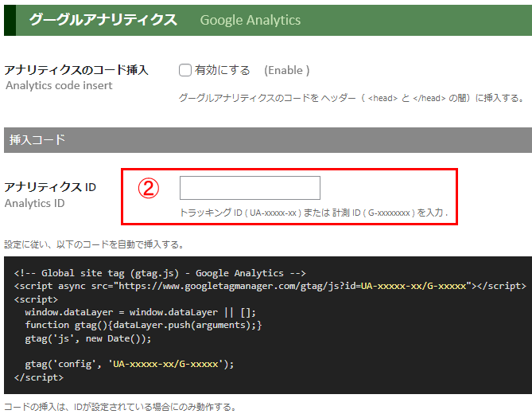Click the アナリティクス ID label
532x414 pixels.
(50, 187)
